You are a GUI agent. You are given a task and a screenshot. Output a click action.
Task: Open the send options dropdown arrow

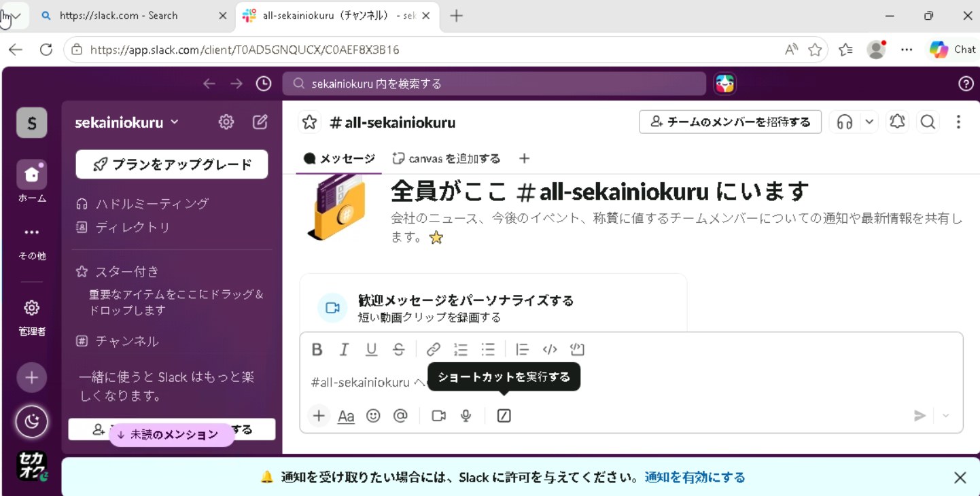tap(945, 416)
